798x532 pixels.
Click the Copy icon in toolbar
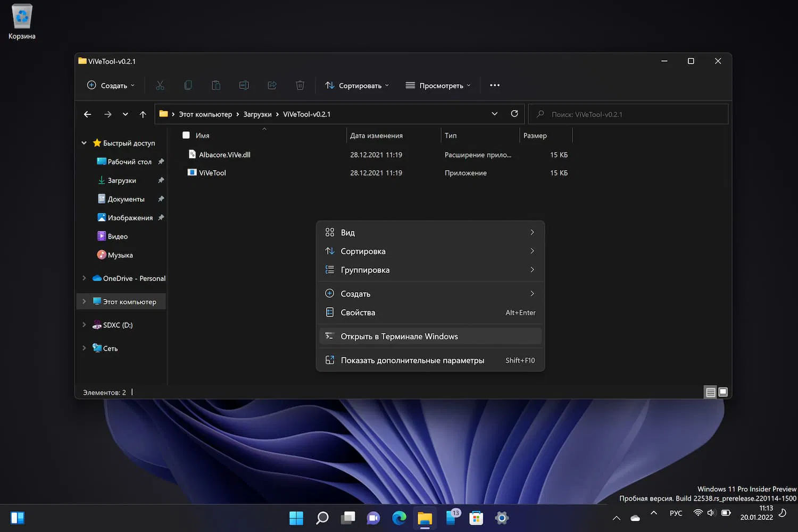click(188, 85)
